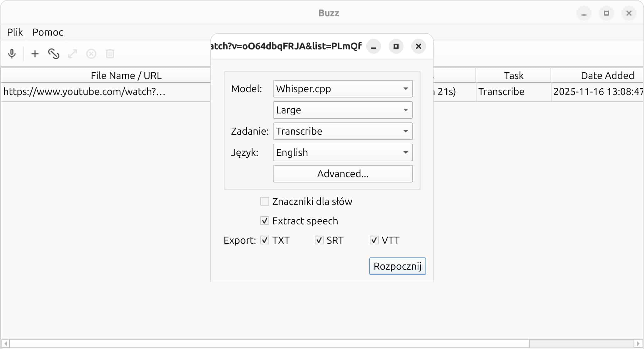Click the link icon to import URL
Viewport: 644px width, 349px height.
[x=54, y=54]
